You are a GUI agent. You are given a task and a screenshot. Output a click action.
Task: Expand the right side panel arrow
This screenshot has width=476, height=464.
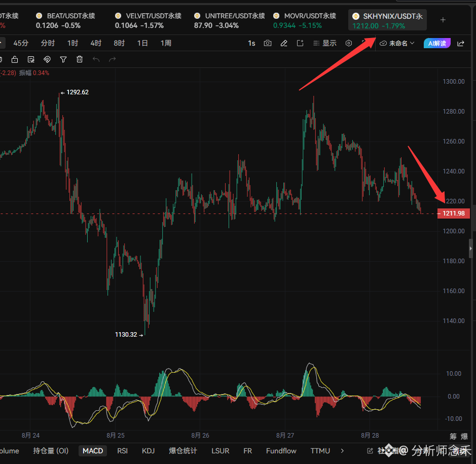coord(471,248)
